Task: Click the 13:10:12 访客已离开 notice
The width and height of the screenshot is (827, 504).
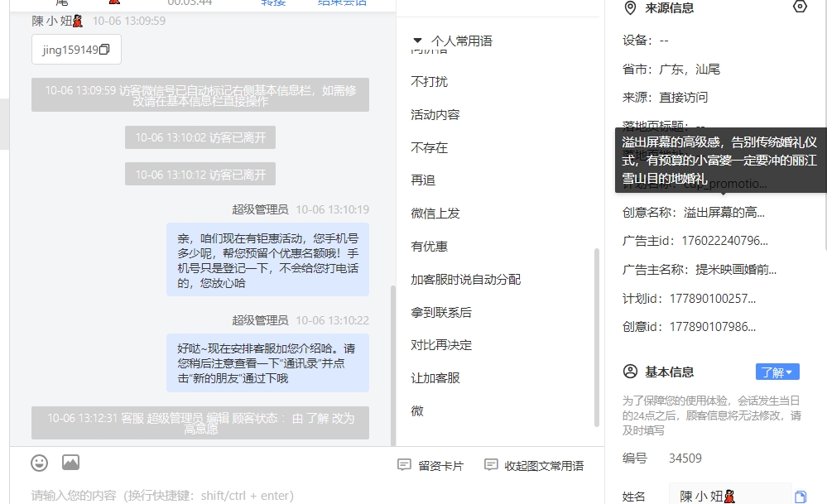Action: coord(200,174)
